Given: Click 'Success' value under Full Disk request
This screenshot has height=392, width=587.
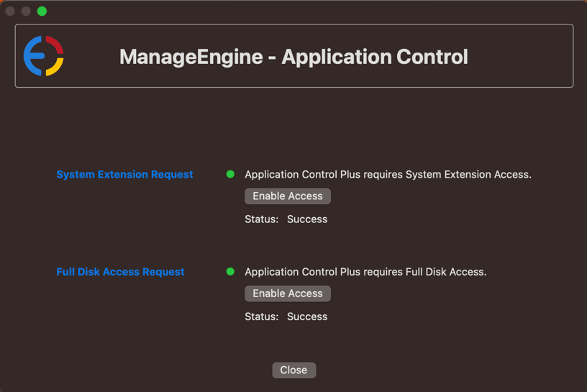Looking at the screenshot, I should 307,316.
